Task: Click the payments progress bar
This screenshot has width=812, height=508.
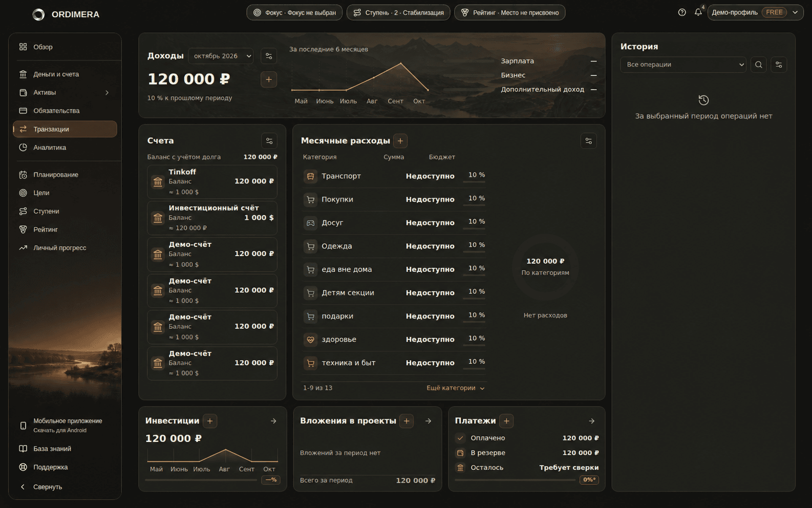Action: pos(516,480)
